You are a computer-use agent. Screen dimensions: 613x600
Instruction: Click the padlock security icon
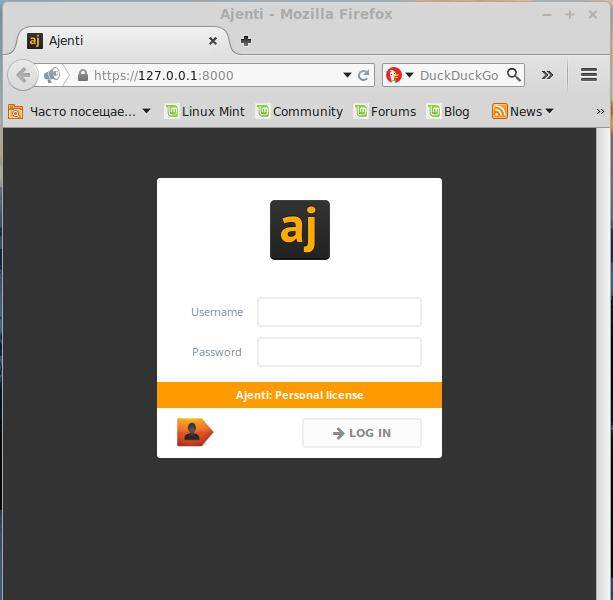tap(83, 75)
